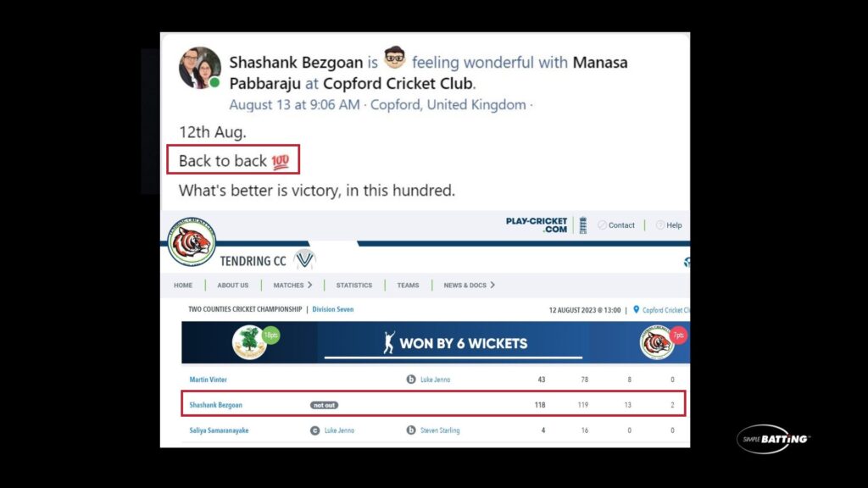Click the Contact icon link
This screenshot has height=488, width=868.
(x=603, y=225)
